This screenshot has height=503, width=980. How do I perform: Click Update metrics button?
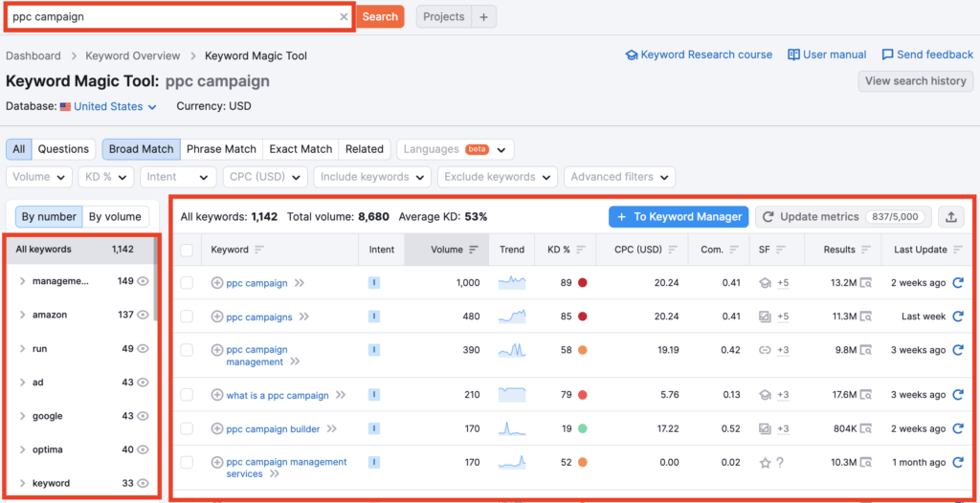(843, 217)
